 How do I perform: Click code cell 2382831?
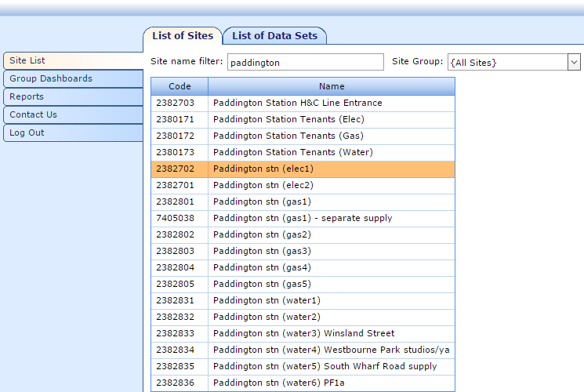(x=180, y=300)
